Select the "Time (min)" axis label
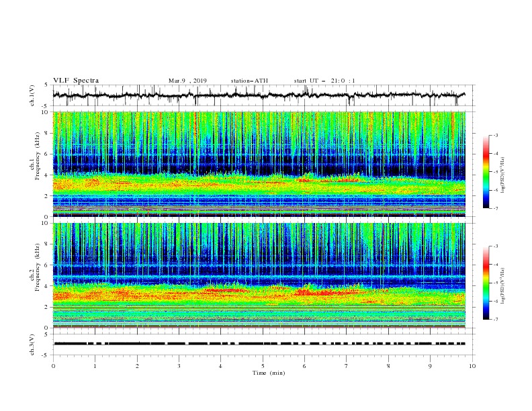This screenshot has height=411, width=532. (269, 373)
